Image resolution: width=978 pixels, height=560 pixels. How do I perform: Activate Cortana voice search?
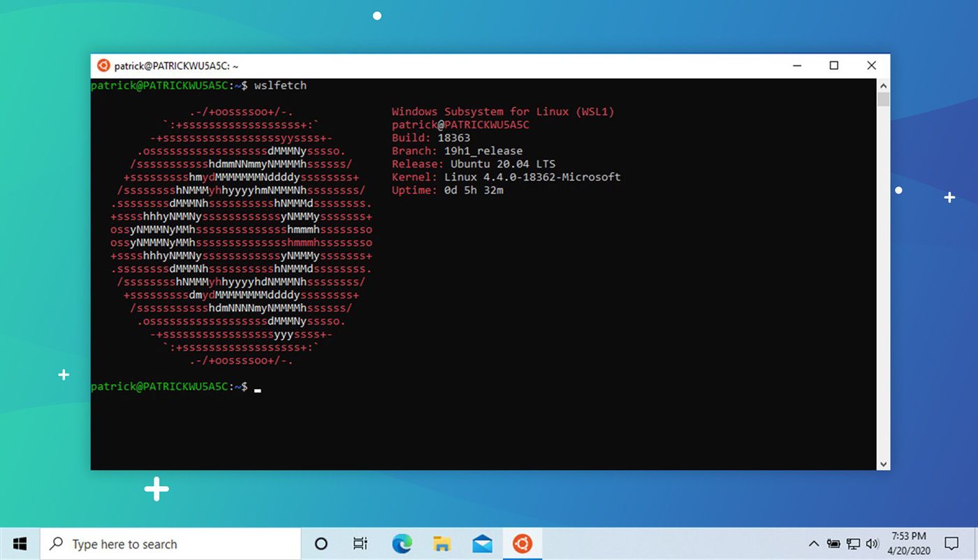click(321, 543)
